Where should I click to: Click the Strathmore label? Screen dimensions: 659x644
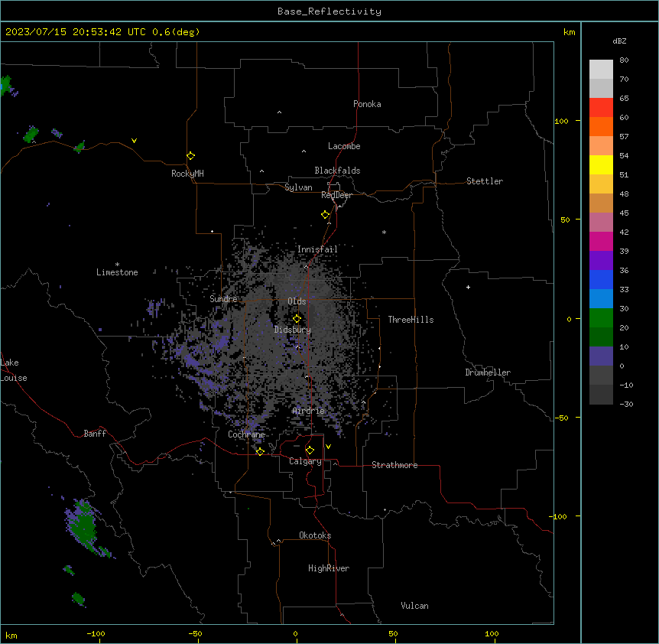pos(394,465)
